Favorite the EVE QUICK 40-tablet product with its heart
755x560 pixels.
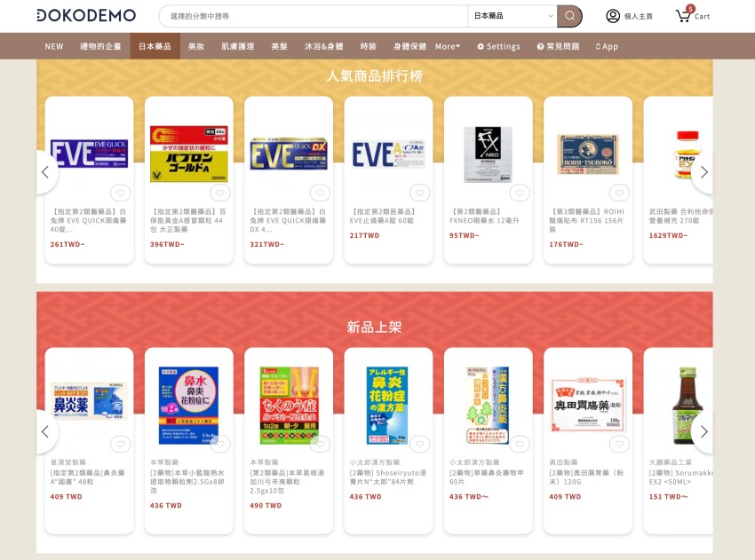click(x=121, y=193)
